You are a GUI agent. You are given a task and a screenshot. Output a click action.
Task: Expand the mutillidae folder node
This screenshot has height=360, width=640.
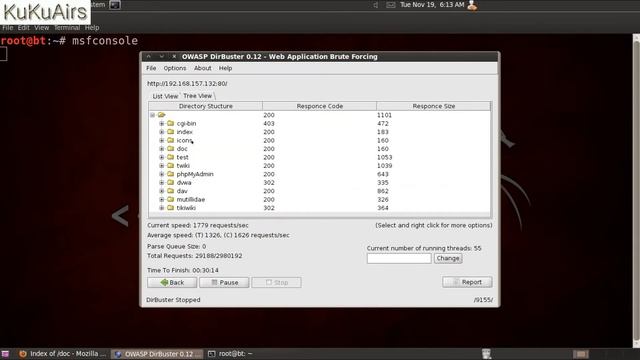(x=162, y=200)
